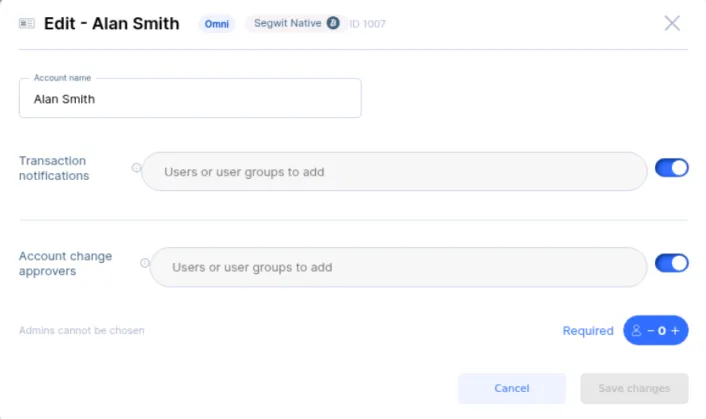
Task: Click info icon next to Account change approvers
Action: point(145,263)
